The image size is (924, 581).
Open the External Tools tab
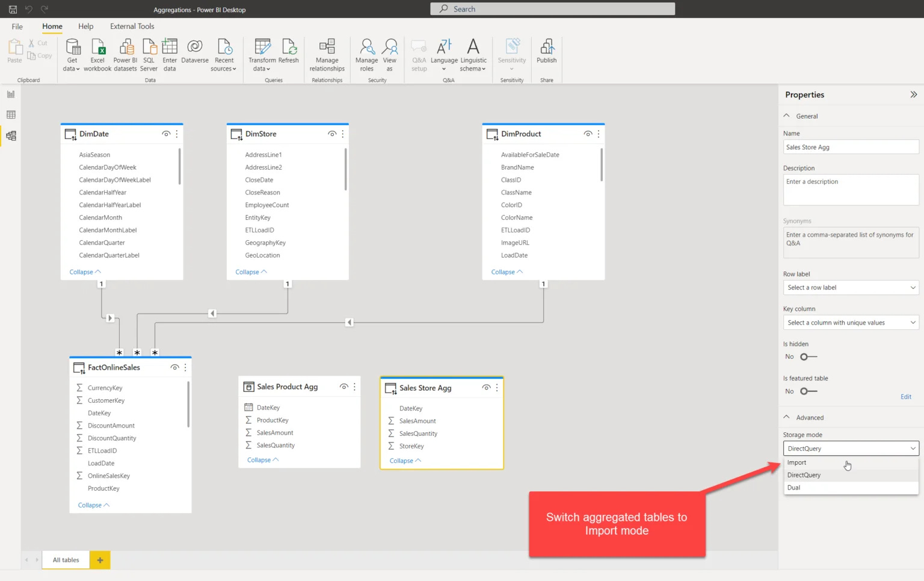[132, 26]
